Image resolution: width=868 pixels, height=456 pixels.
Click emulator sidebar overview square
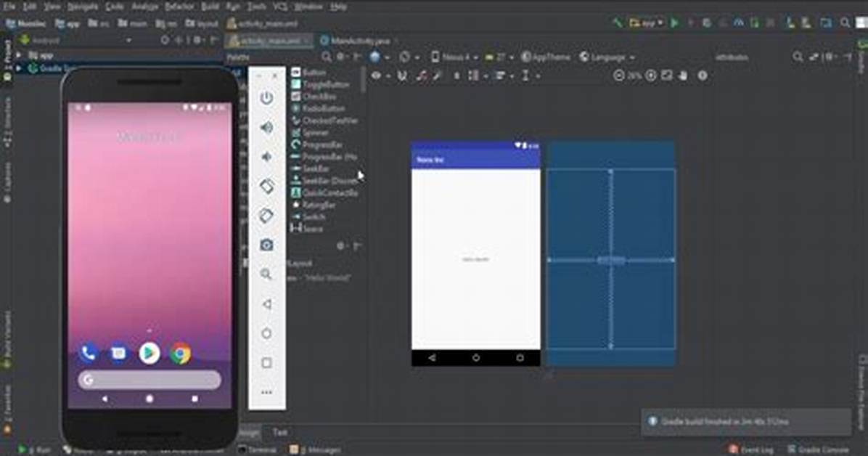coord(267,363)
